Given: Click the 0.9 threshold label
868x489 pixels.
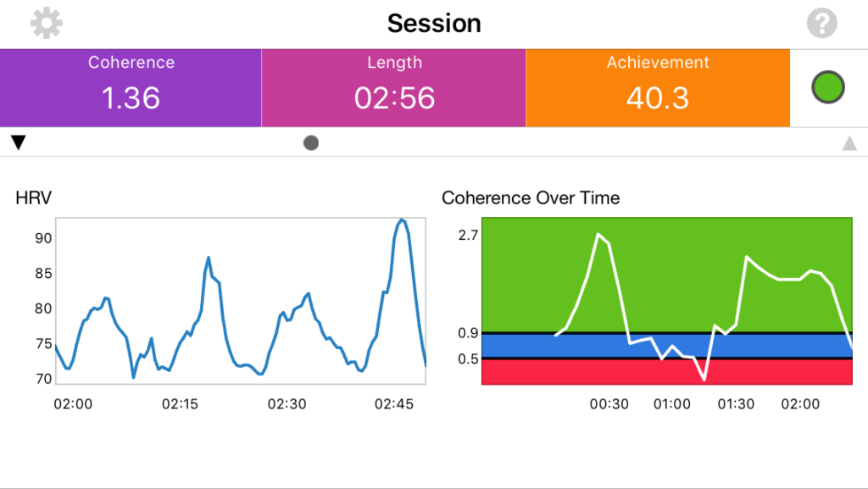Looking at the screenshot, I should coord(468,333).
